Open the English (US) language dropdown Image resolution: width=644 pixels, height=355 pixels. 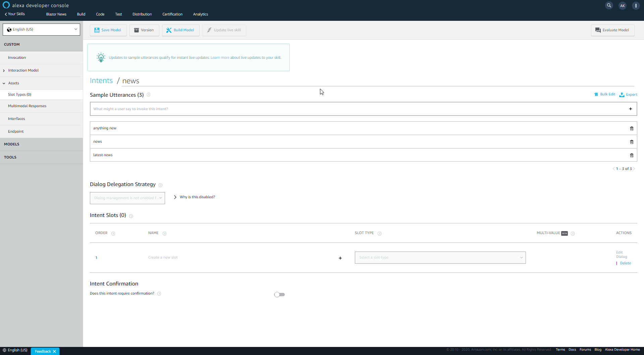tap(41, 29)
